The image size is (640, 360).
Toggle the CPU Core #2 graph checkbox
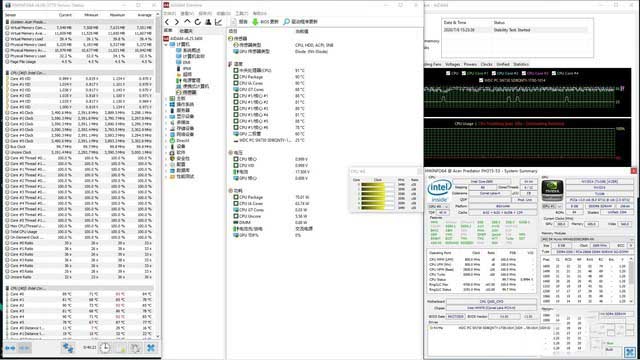[x=494, y=73]
